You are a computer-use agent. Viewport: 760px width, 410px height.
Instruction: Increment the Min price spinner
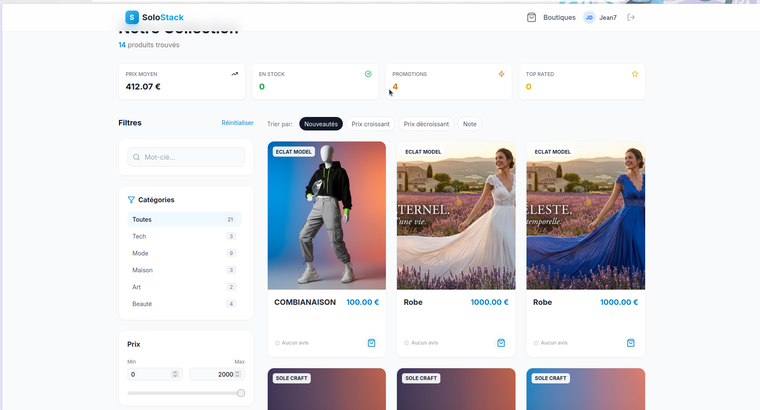tap(176, 372)
